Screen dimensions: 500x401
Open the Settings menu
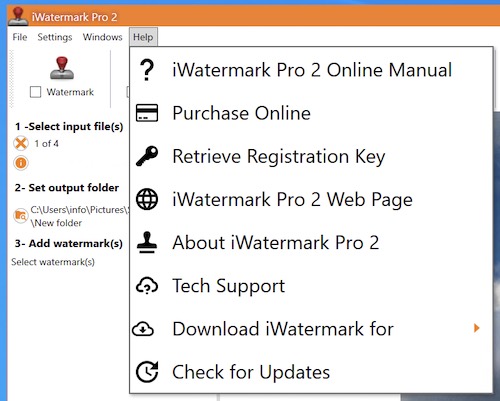point(55,37)
